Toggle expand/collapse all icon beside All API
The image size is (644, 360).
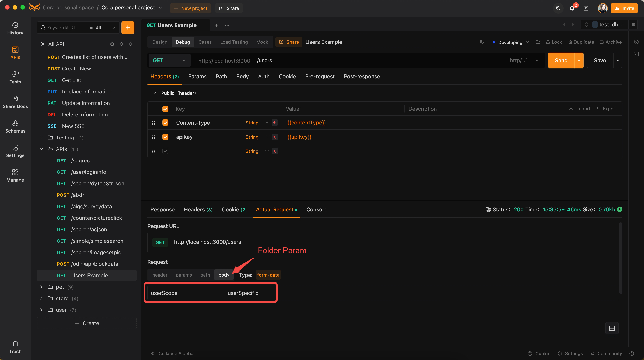[130, 44]
